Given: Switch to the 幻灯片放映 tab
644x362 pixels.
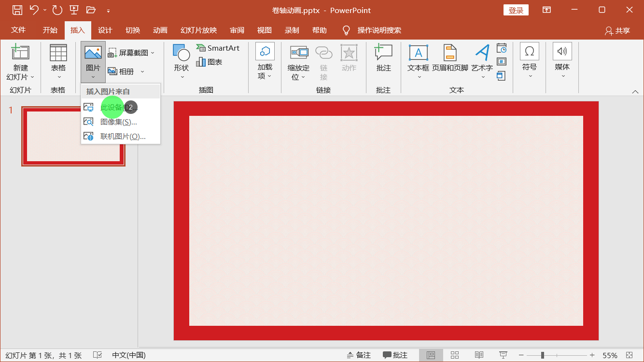Looking at the screenshot, I should (x=198, y=30).
